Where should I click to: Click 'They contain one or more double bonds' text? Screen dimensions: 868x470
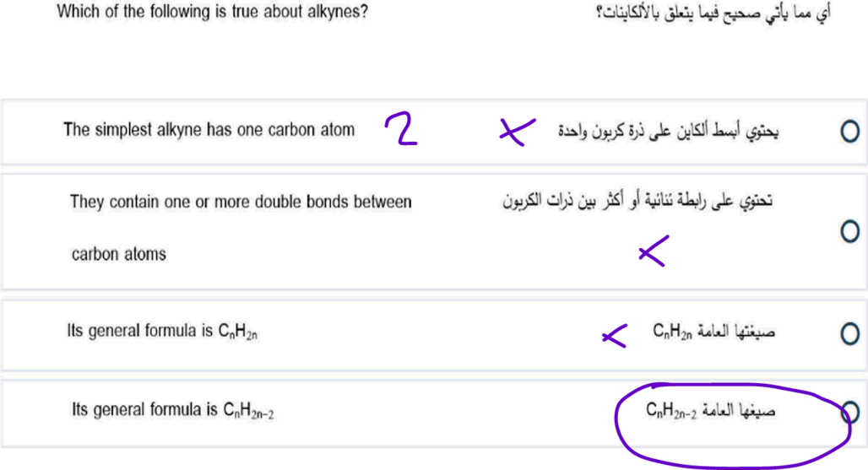coord(241,202)
